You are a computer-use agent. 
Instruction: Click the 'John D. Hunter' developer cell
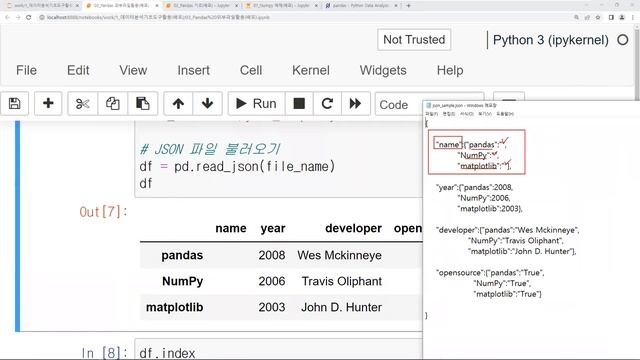tap(341, 307)
